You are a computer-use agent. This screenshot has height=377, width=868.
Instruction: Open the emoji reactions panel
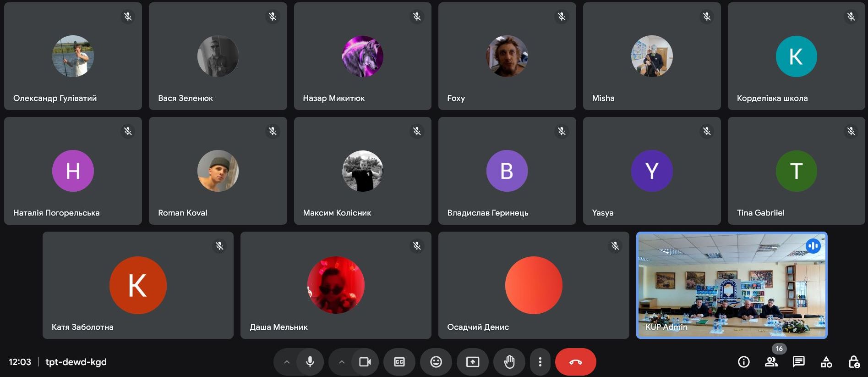(436, 362)
